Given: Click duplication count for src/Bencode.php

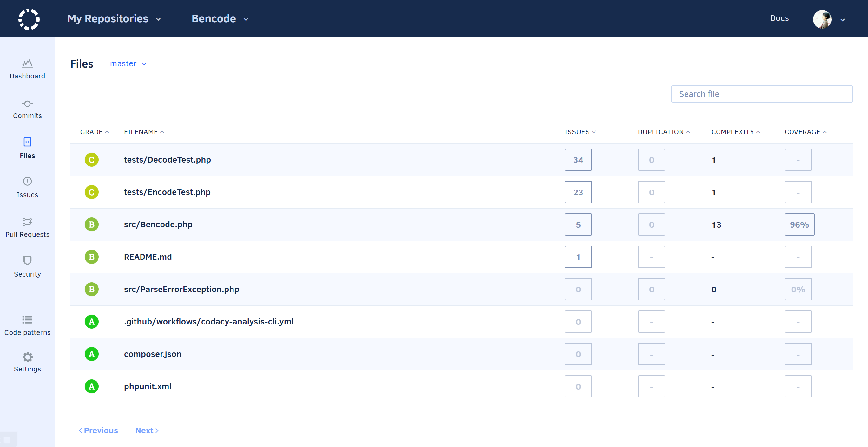Looking at the screenshot, I should pyautogui.click(x=651, y=224).
